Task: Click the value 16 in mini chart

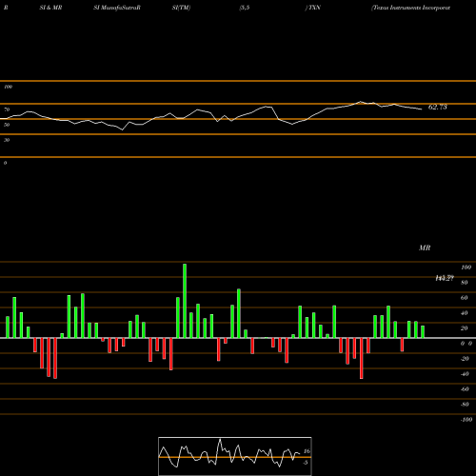Action: 307,451
